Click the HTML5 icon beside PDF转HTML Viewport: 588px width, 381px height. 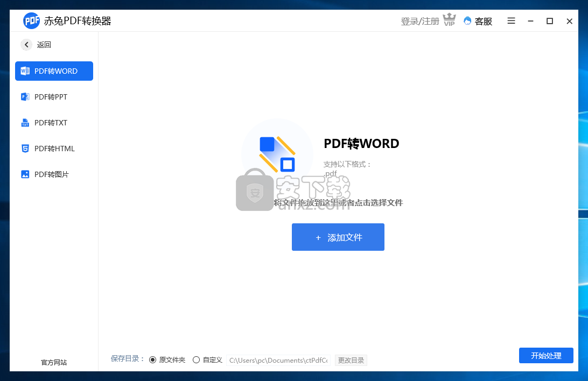point(25,149)
